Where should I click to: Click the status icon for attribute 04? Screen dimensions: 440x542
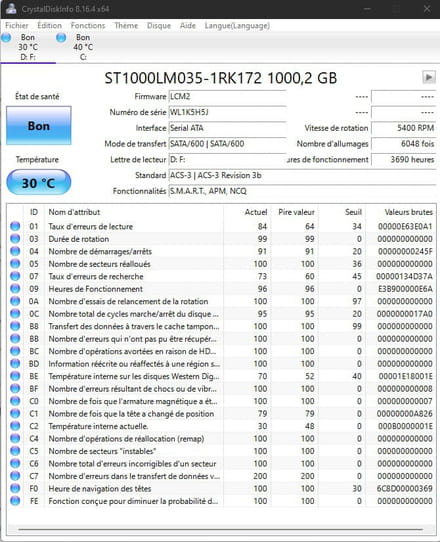click(15, 251)
